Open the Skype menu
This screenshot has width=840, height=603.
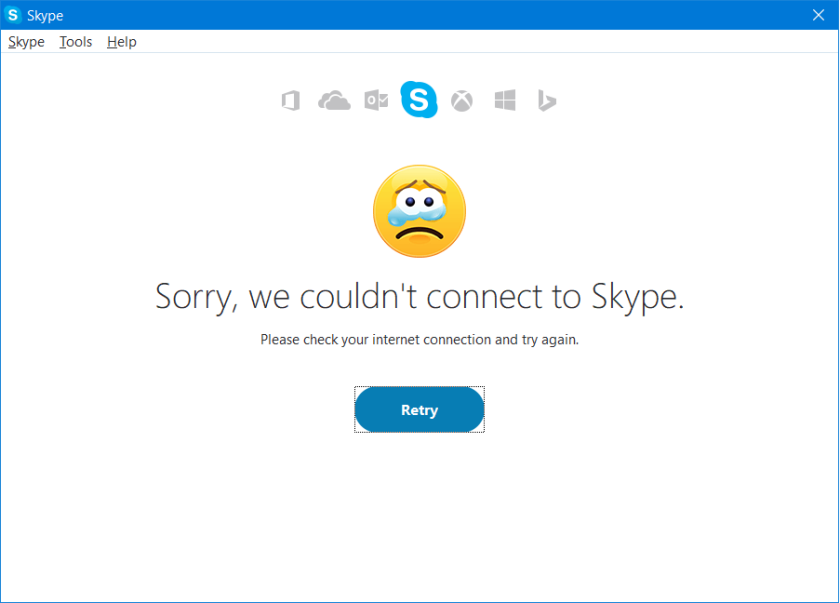[26, 42]
